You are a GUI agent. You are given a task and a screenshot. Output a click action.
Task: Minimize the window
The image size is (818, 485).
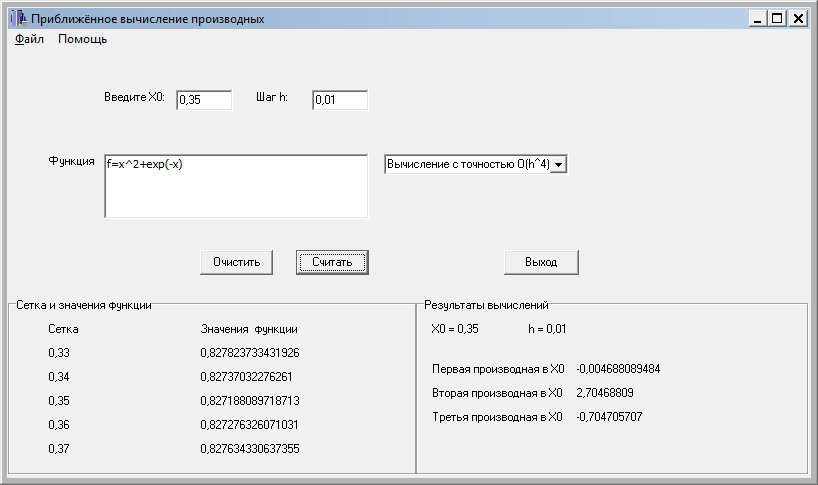758,19
